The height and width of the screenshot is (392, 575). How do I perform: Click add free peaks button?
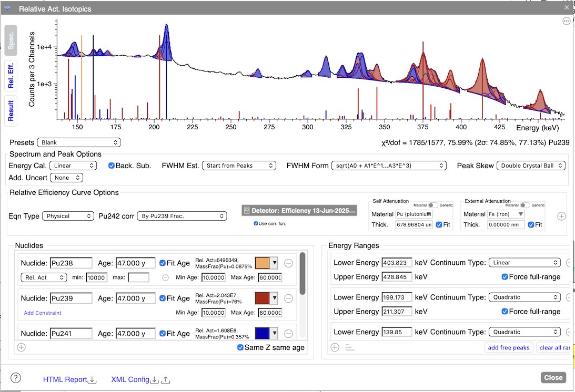509,348
